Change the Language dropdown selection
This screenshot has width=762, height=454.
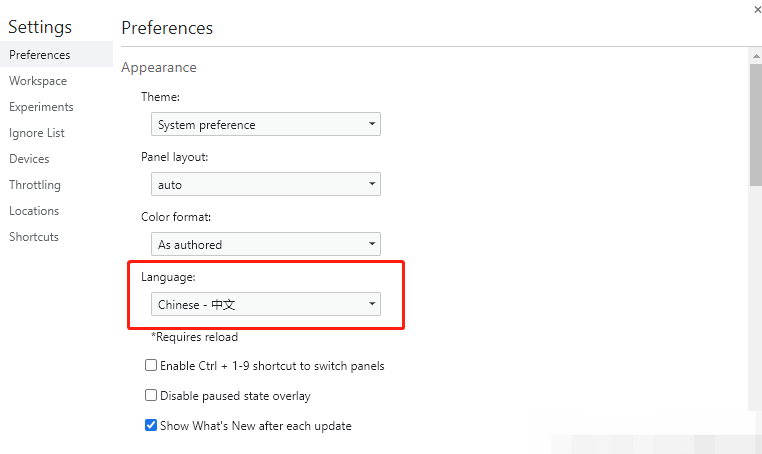pos(266,304)
